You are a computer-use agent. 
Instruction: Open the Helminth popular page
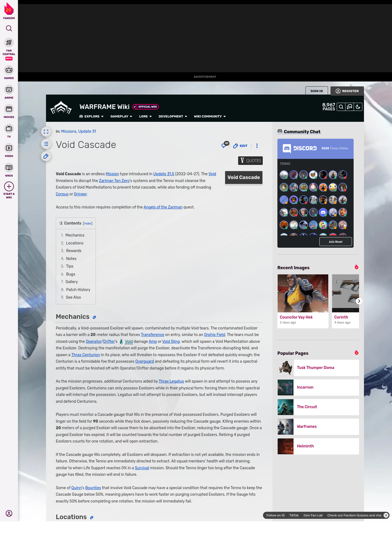pyautogui.click(x=318, y=446)
